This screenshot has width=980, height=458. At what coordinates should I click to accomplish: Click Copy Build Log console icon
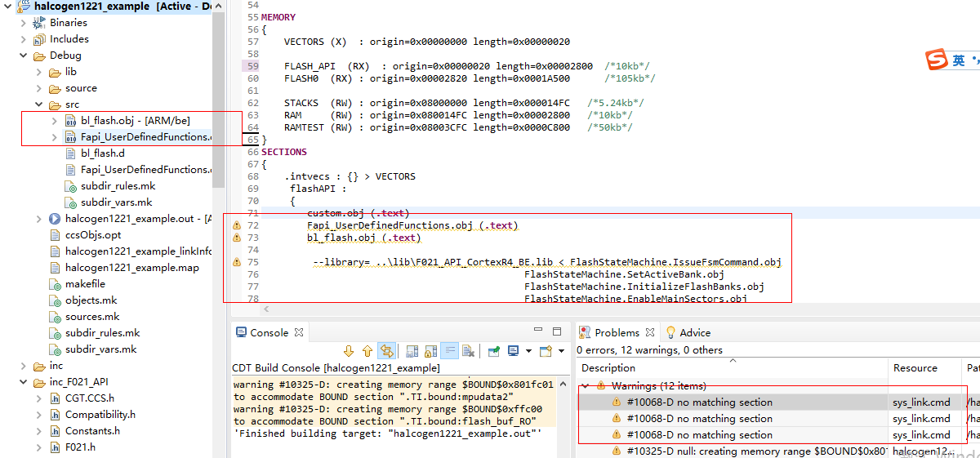tap(412, 351)
